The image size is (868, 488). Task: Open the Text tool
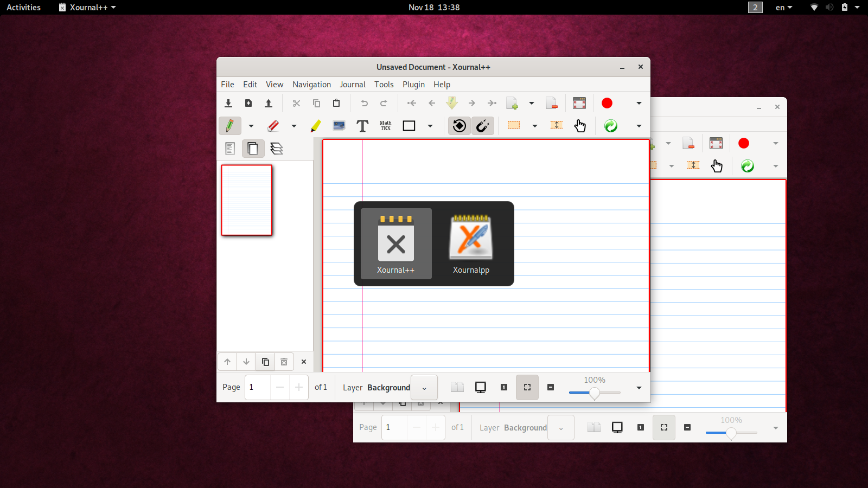coord(362,126)
